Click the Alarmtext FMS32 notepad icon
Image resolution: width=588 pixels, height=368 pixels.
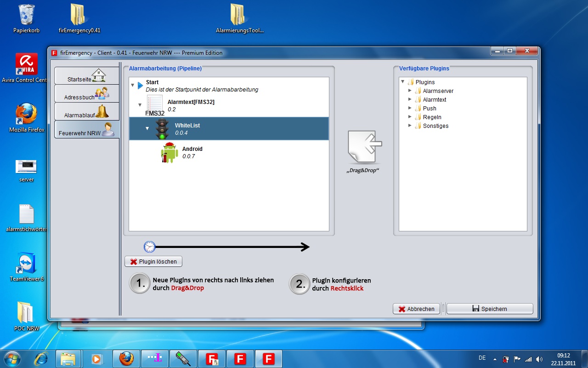pos(155,103)
